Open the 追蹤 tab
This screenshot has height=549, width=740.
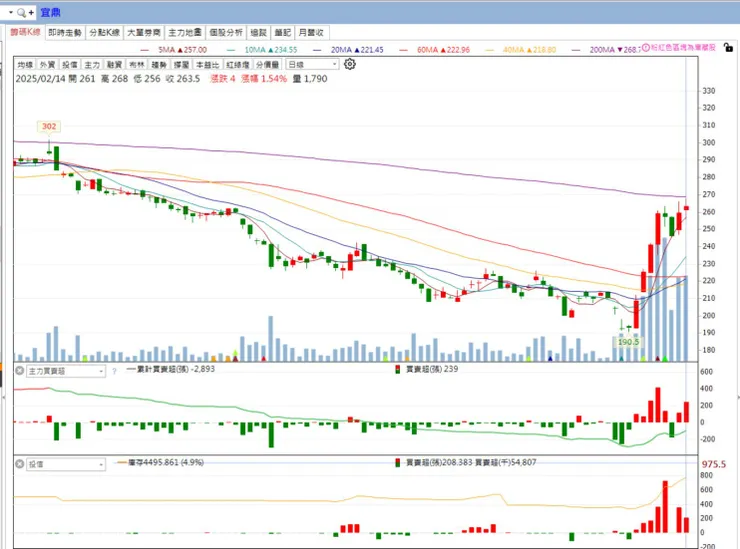tap(259, 33)
